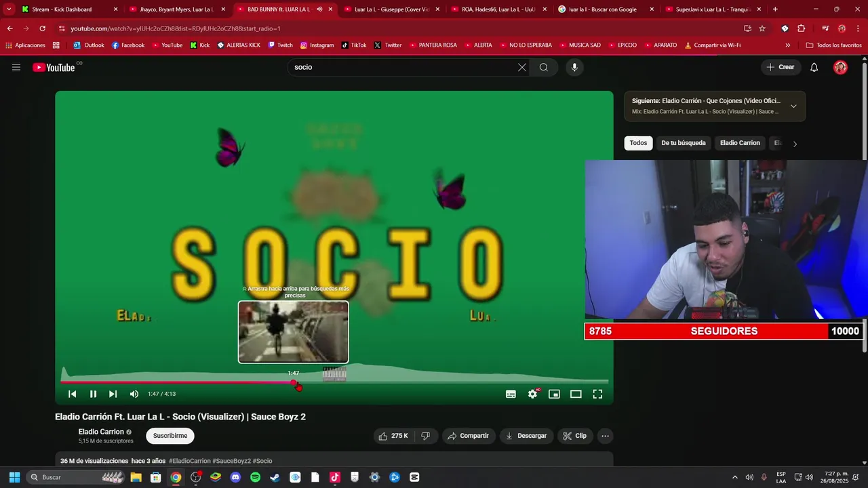868x488 pixels.
Task: Jump to previous video in player
Action: (x=73, y=394)
